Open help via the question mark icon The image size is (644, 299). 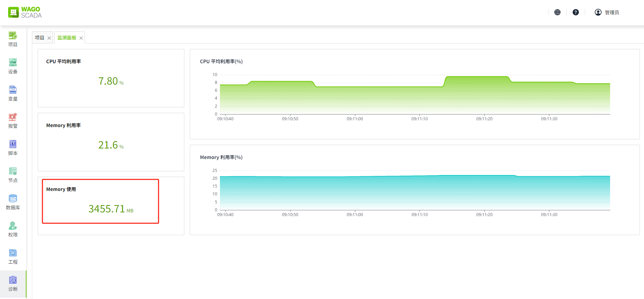[x=576, y=12]
